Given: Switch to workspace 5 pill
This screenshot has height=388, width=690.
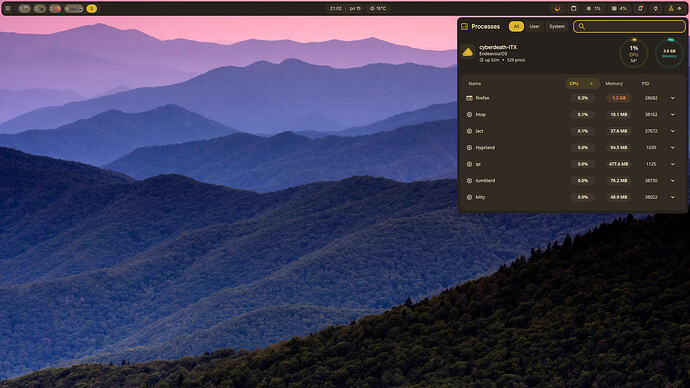Looking at the screenshot, I should 92,8.
